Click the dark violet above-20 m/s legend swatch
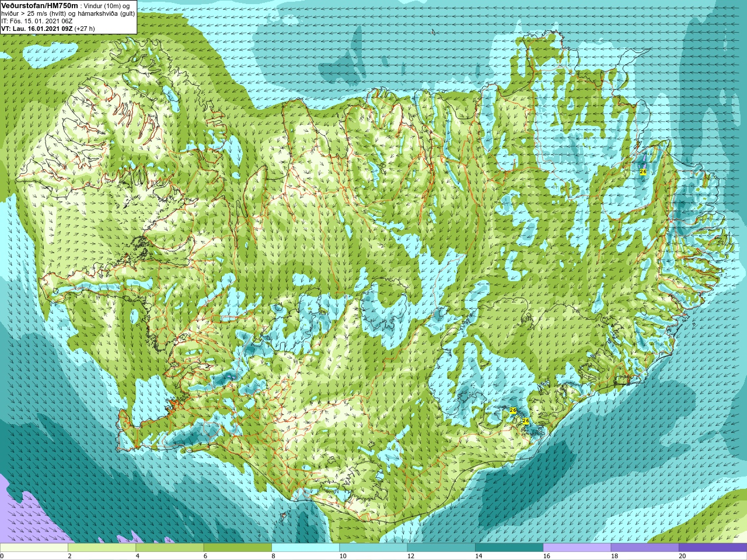 tap(713, 548)
